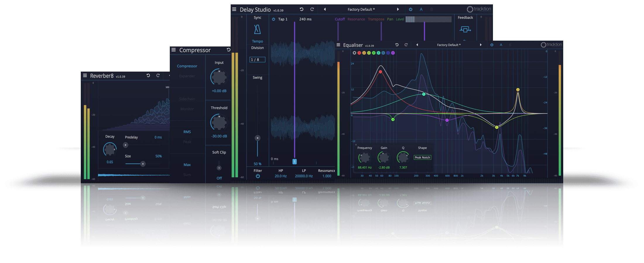The height and width of the screenshot is (263, 644).
Task: Close the Equaliser band parameter panel
Action: click(x=356, y=145)
